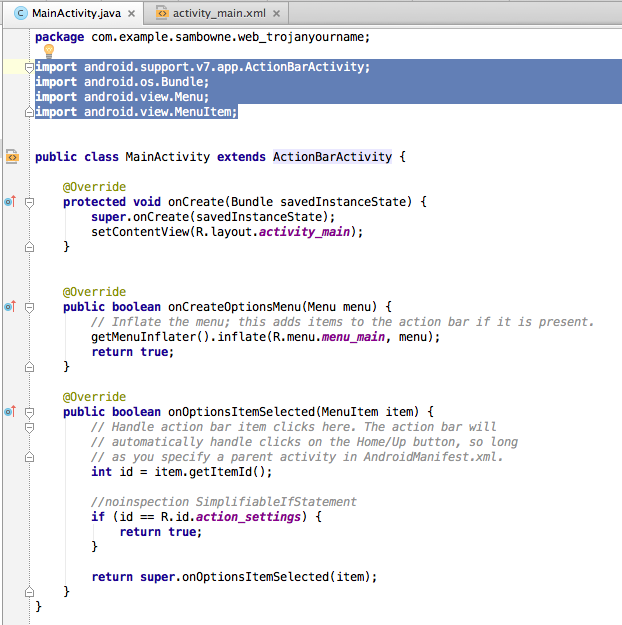Viewport: 622px width, 625px height.
Task: Click fold end marker at 'as you specify' comment
Action: (x=29, y=457)
